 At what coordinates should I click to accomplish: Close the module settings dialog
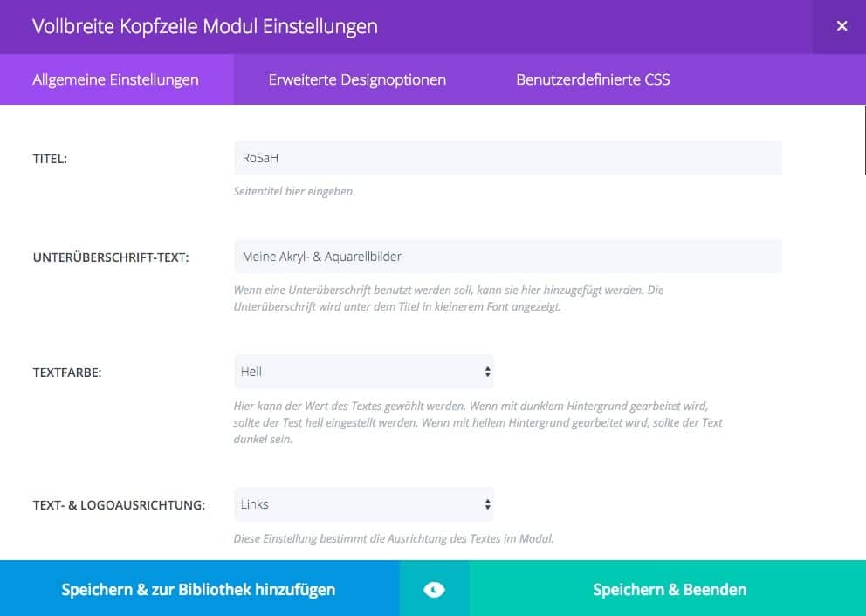click(842, 26)
